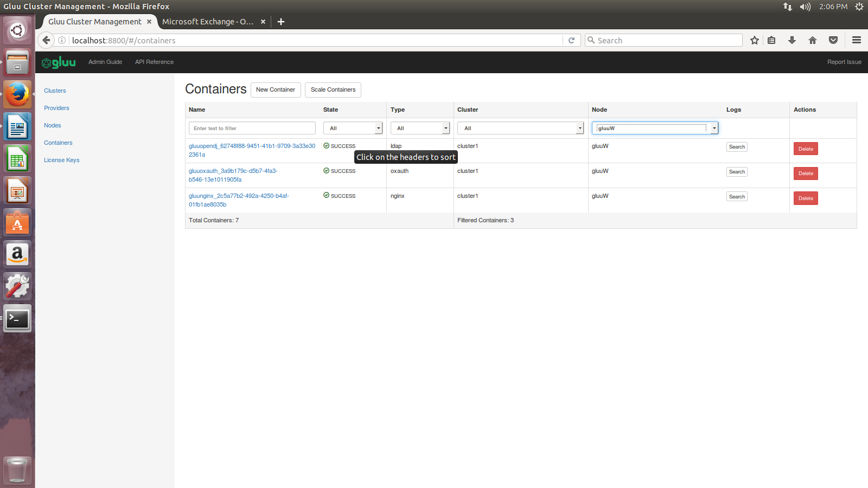868x488 pixels.
Task: Focus the Name filter text field
Action: 252,128
